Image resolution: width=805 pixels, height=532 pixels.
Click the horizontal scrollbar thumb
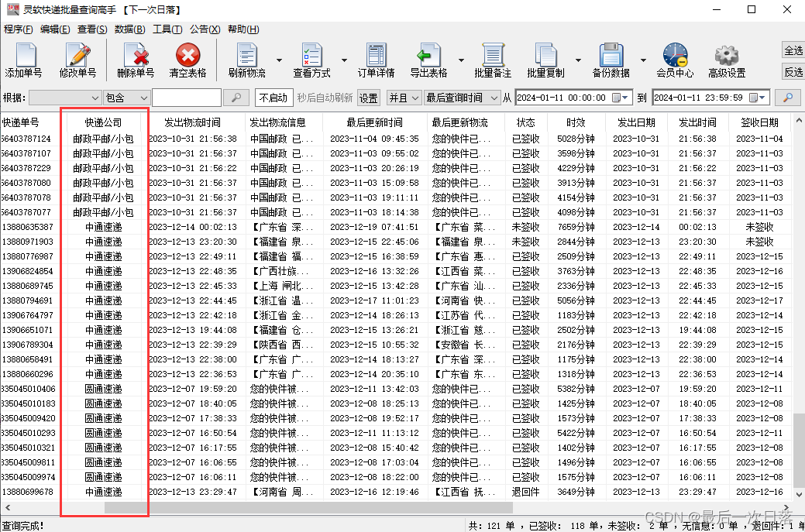[308, 507]
